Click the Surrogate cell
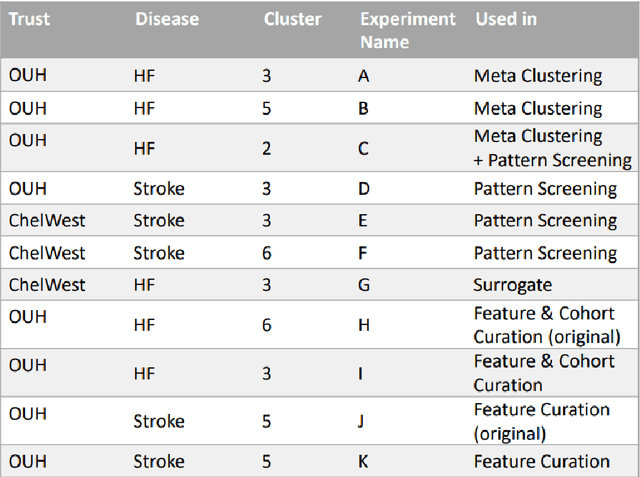 (x=512, y=285)
